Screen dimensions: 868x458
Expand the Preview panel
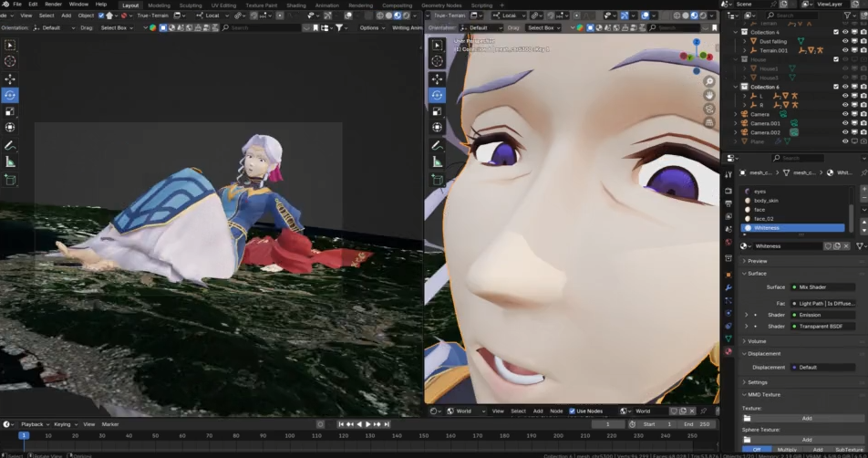click(757, 261)
